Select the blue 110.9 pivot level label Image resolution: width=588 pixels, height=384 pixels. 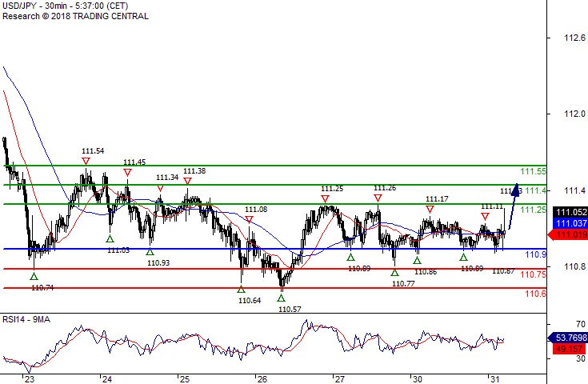tap(535, 254)
